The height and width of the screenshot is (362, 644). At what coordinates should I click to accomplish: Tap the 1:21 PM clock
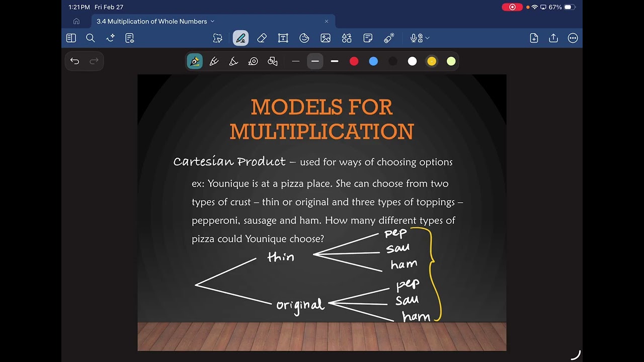click(79, 7)
